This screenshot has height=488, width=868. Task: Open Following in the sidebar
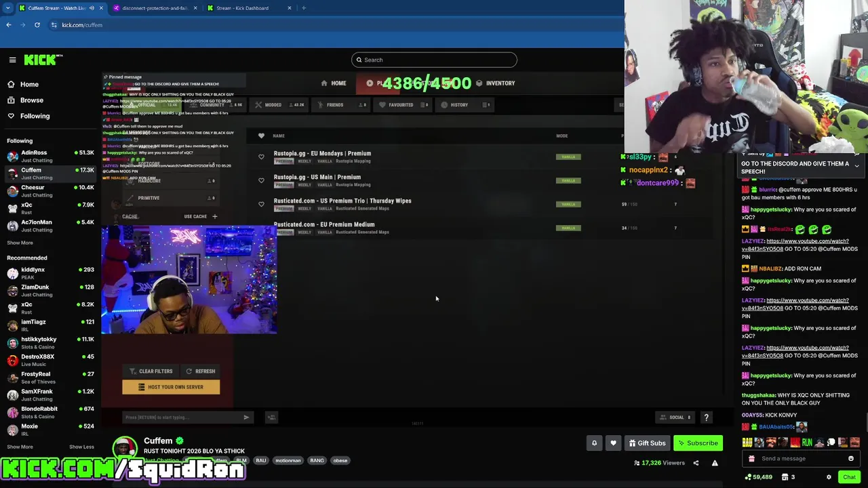pos(35,116)
